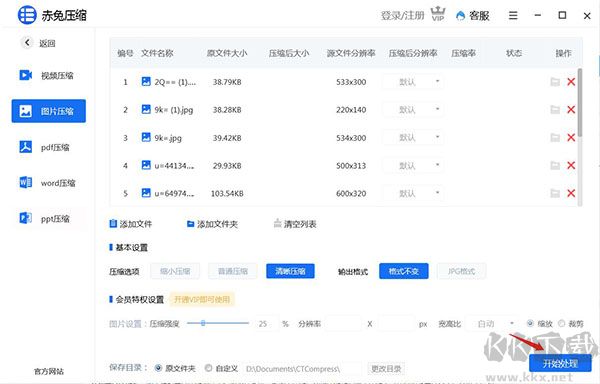Image resolution: width=600 pixels, height=384 pixels.
Task: Select the 缩放 radio button
Action: [x=530, y=323]
